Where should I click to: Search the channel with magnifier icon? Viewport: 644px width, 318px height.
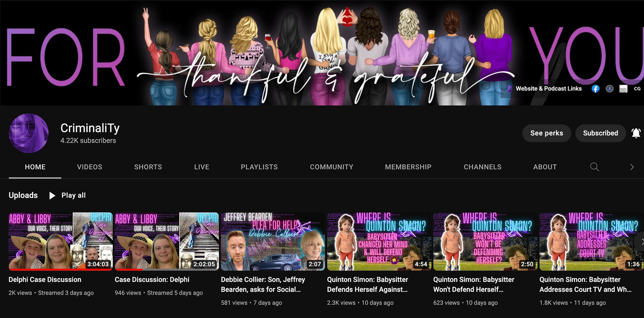(x=594, y=167)
